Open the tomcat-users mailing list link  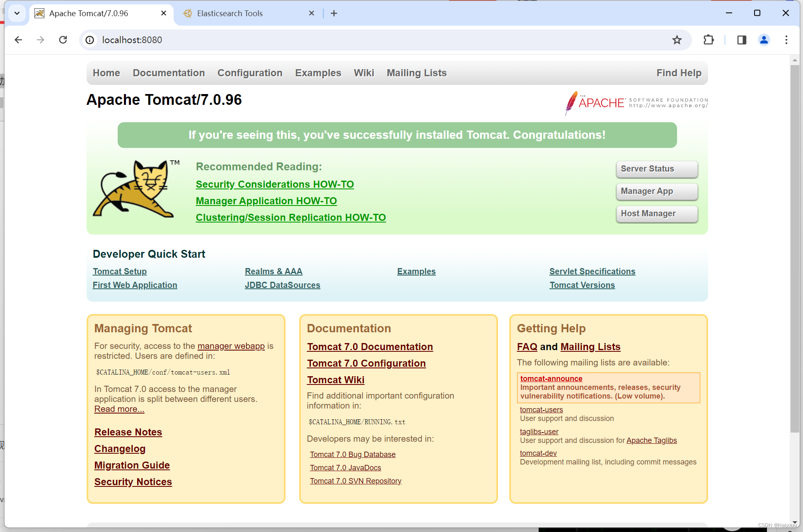542,410
